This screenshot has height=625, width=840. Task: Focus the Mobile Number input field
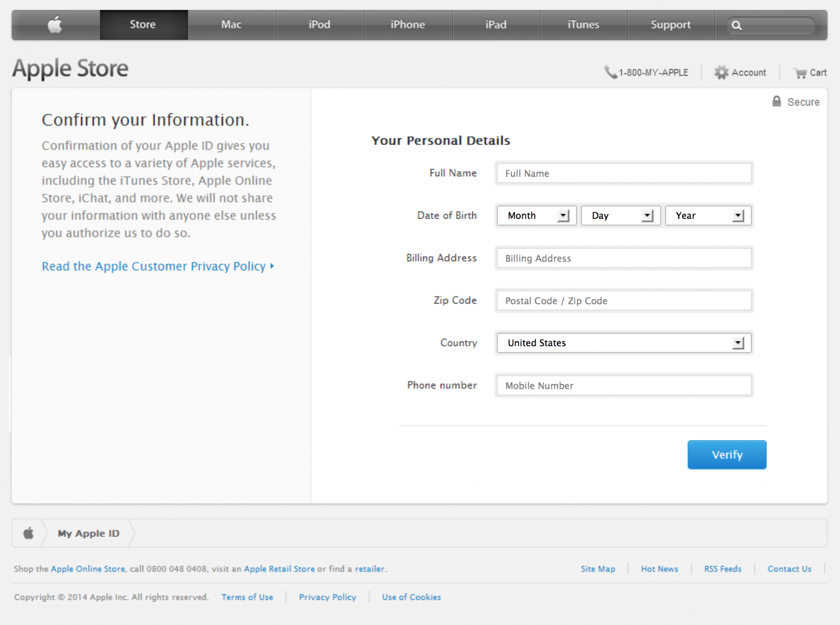[624, 386]
